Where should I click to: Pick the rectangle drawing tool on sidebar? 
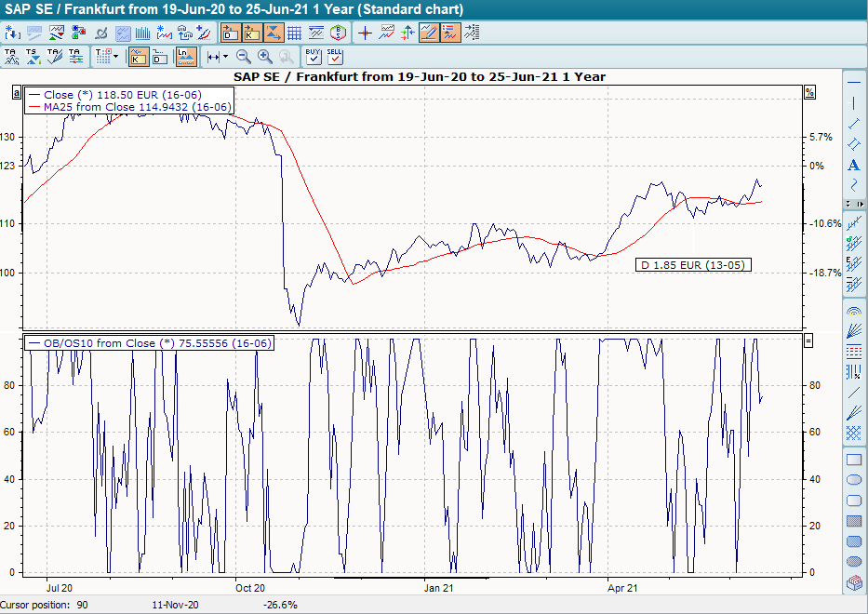coord(852,458)
